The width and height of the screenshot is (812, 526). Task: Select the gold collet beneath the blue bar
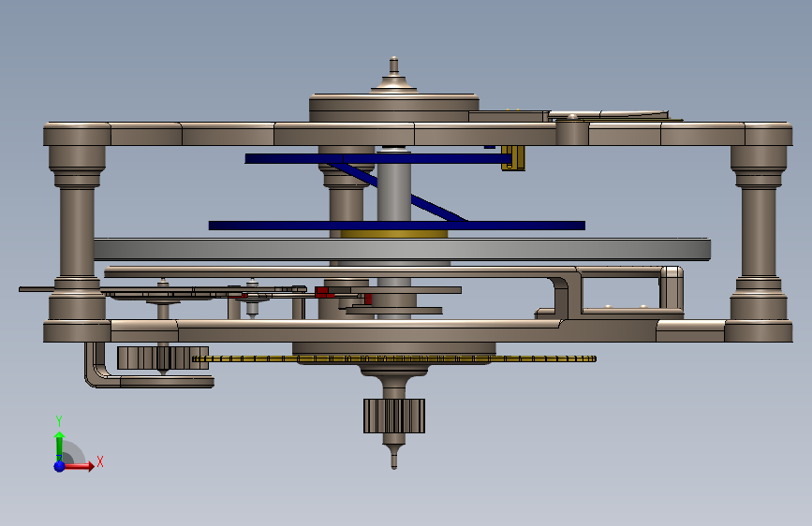[x=394, y=234]
